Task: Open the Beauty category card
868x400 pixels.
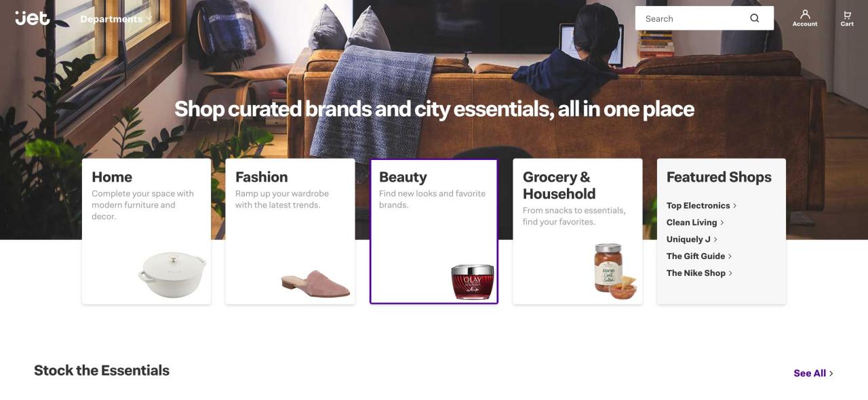Action: [x=434, y=231]
